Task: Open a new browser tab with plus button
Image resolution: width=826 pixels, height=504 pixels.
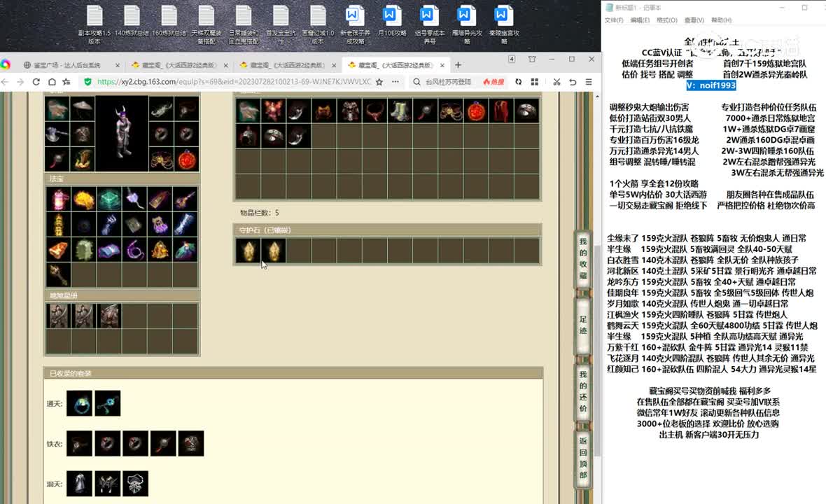Action: point(458,65)
